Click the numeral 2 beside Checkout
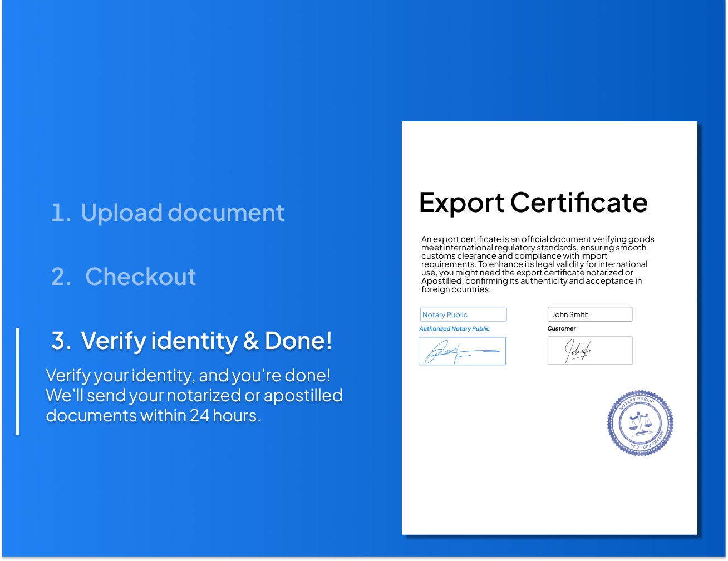Image resolution: width=728 pixels, height=561 pixels. click(60, 277)
